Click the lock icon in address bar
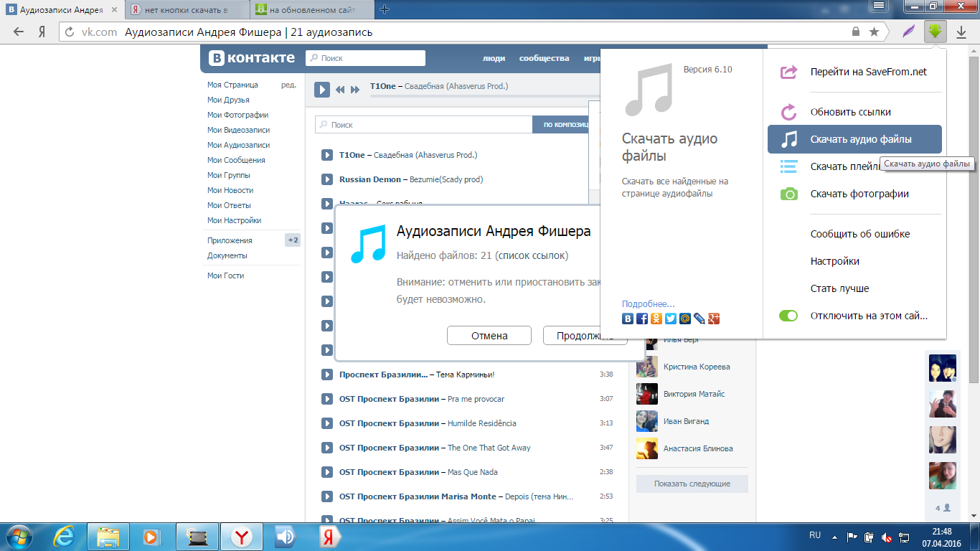The height and width of the screenshot is (551, 980). click(x=855, y=32)
